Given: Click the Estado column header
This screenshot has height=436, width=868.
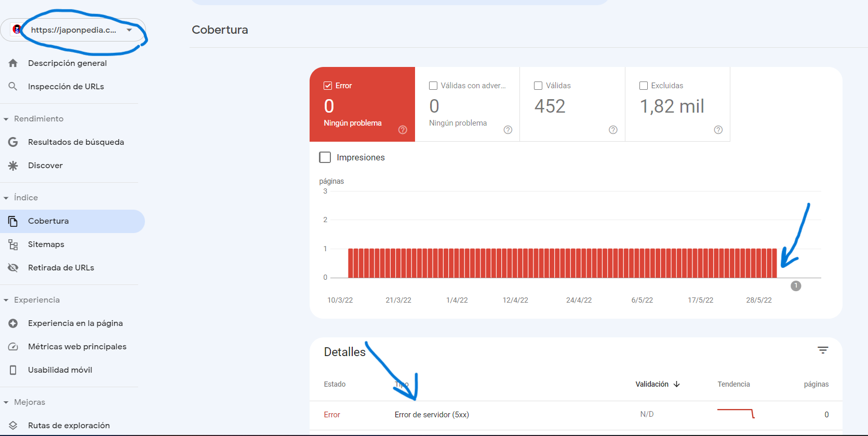Looking at the screenshot, I should [x=335, y=384].
